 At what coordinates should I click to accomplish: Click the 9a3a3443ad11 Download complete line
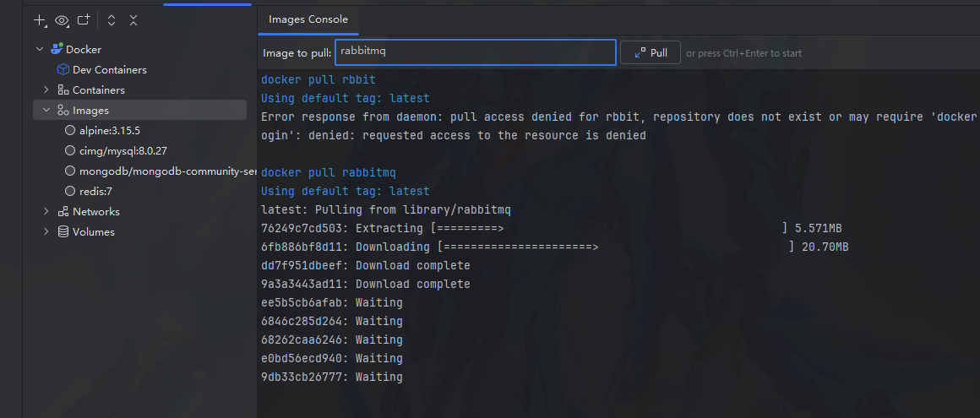(x=366, y=285)
